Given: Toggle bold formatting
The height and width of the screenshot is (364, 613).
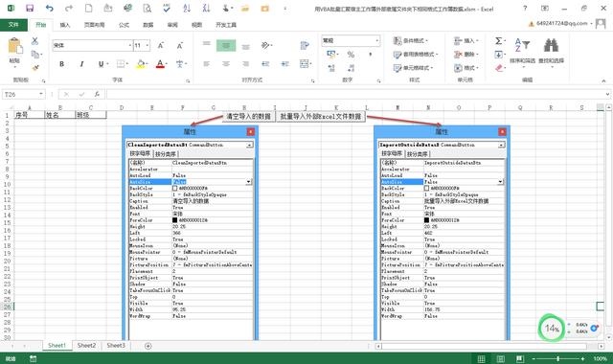Looking at the screenshot, I should pyautogui.click(x=61, y=64).
